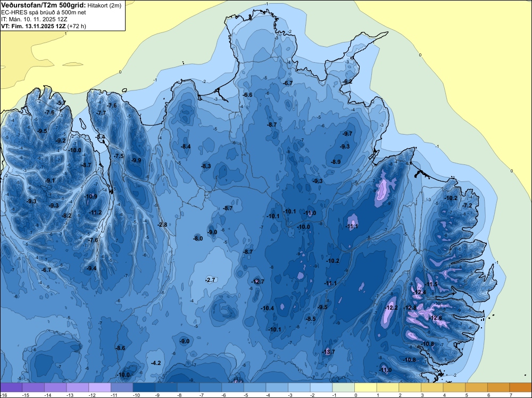Click the -9.9 temperature value on the map

[136, 161]
